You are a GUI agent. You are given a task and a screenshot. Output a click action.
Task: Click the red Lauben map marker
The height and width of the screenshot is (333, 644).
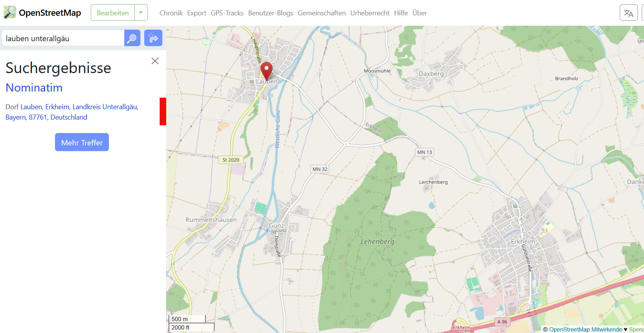click(x=266, y=71)
